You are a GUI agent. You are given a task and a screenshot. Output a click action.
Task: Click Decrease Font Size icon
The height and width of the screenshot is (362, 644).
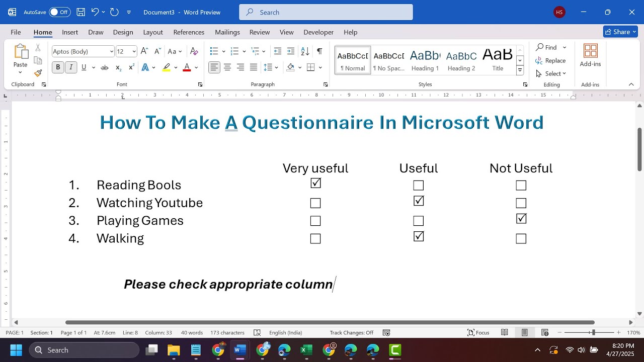point(157,51)
